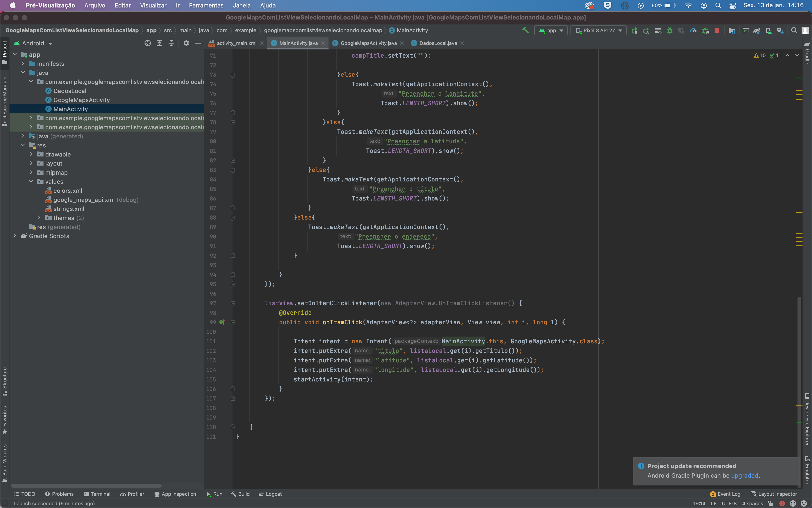The image size is (812, 508).
Task: Open strings.xml in project tree
Action: click(x=68, y=209)
